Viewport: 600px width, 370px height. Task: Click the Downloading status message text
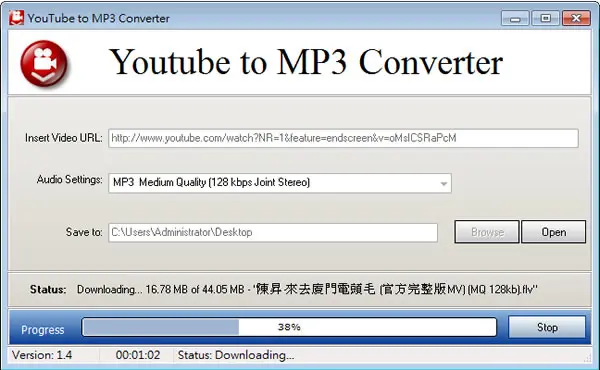(x=307, y=289)
